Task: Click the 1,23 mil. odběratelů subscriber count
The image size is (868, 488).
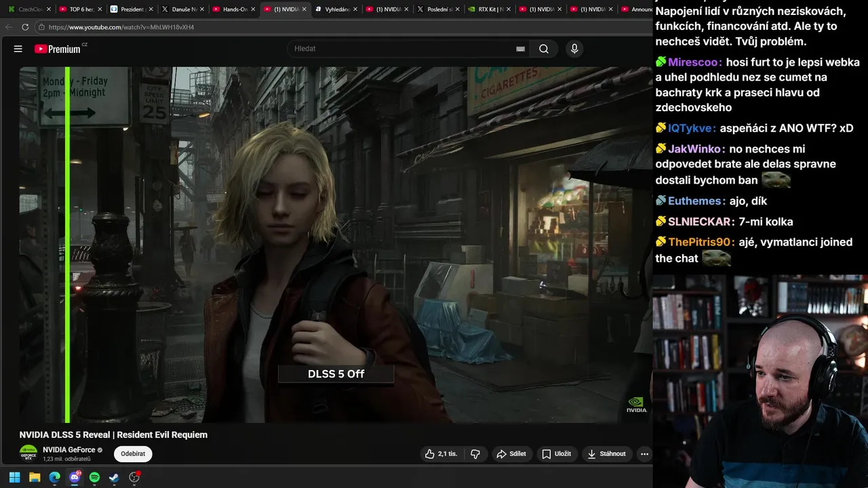Action: pyautogui.click(x=66, y=460)
